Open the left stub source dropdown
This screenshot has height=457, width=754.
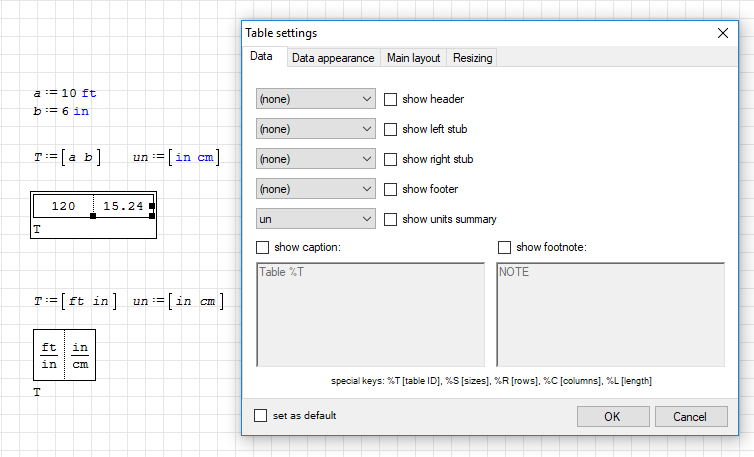315,130
